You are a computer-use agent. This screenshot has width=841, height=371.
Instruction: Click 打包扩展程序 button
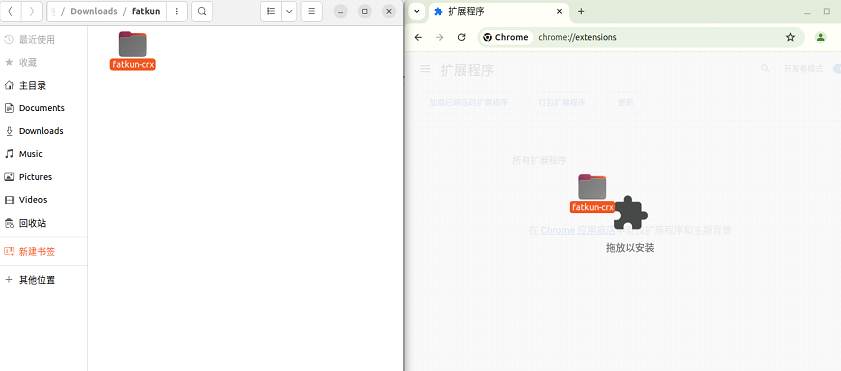coord(562,102)
